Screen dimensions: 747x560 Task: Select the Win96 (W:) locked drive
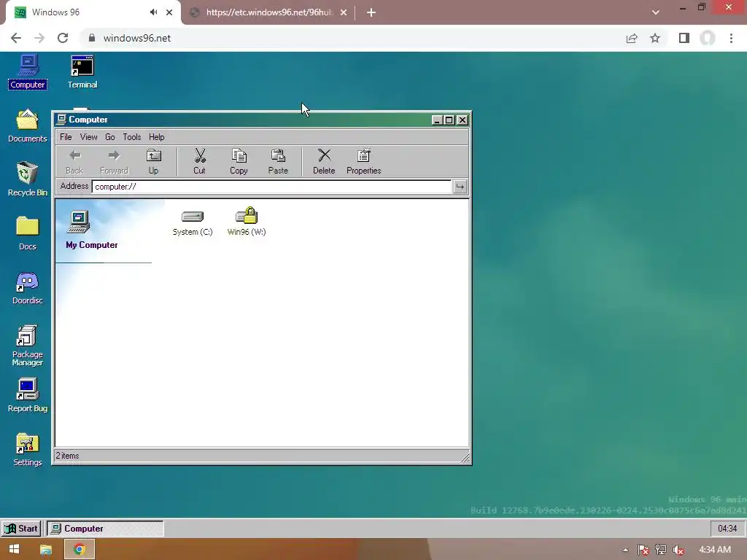[x=247, y=222]
